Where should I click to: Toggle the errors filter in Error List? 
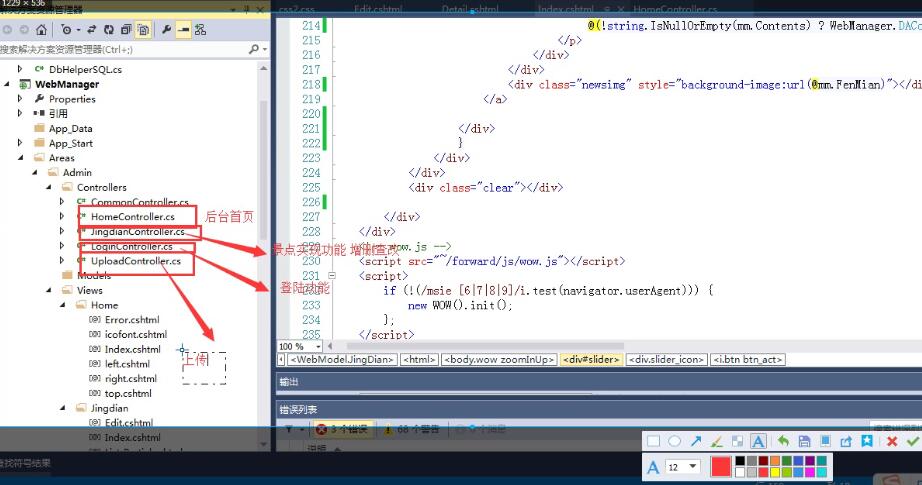(x=345, y=429)
